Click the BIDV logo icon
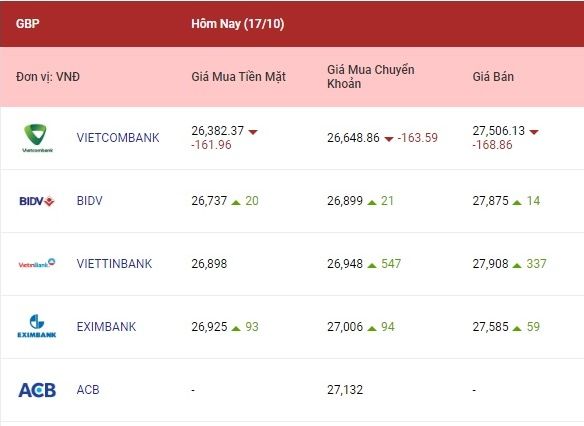The width and height of the screenshot is (584, 426). click(x=37, y=201)
